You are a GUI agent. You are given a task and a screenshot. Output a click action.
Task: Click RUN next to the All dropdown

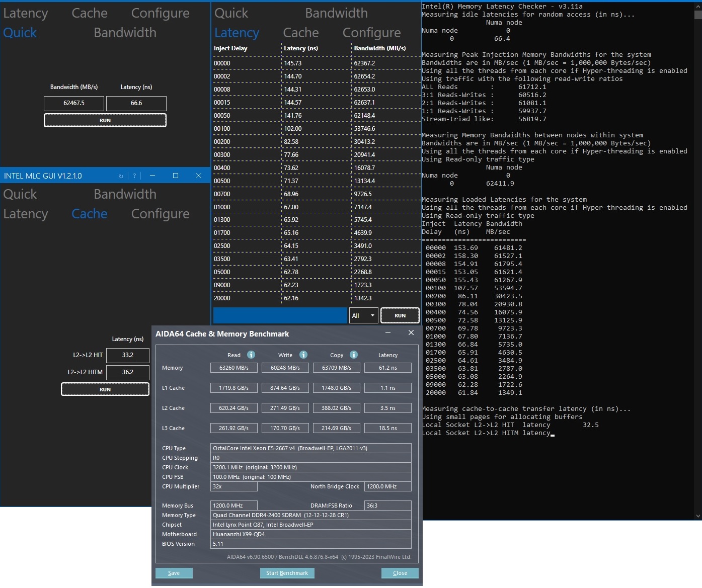[400, 315]
